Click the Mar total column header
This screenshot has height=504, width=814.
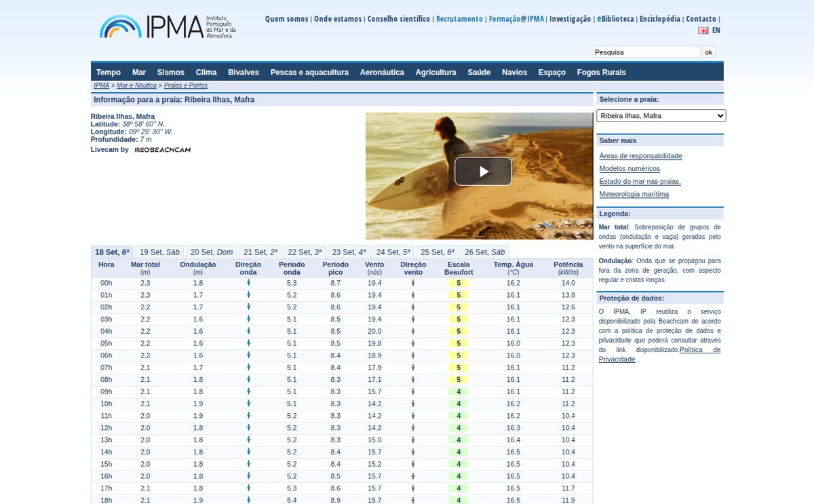pyautogui.click(x=145, y=268)
